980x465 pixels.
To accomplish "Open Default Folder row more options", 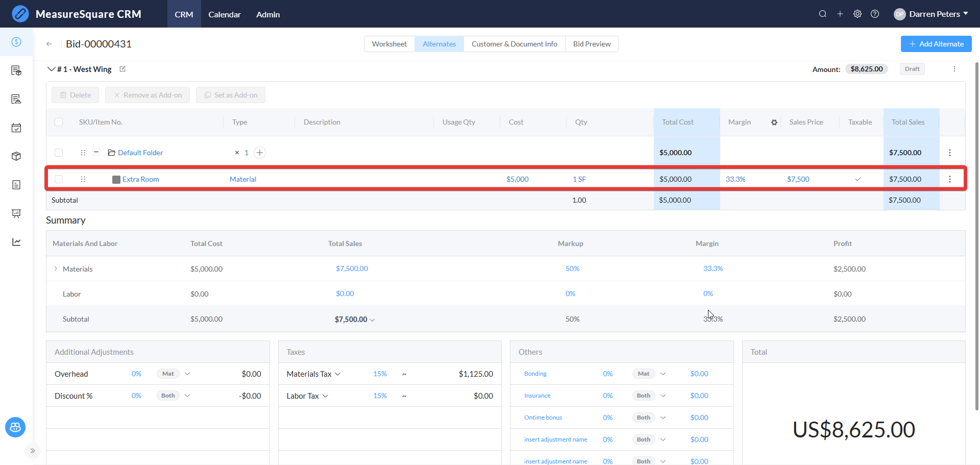I will [x=950, y=153].
